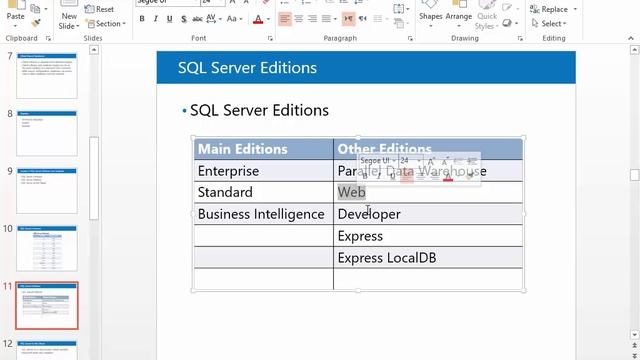Screen dimensions: 640x360
Task: Select slide 10 thumbnail
Action: coord(47,248)
